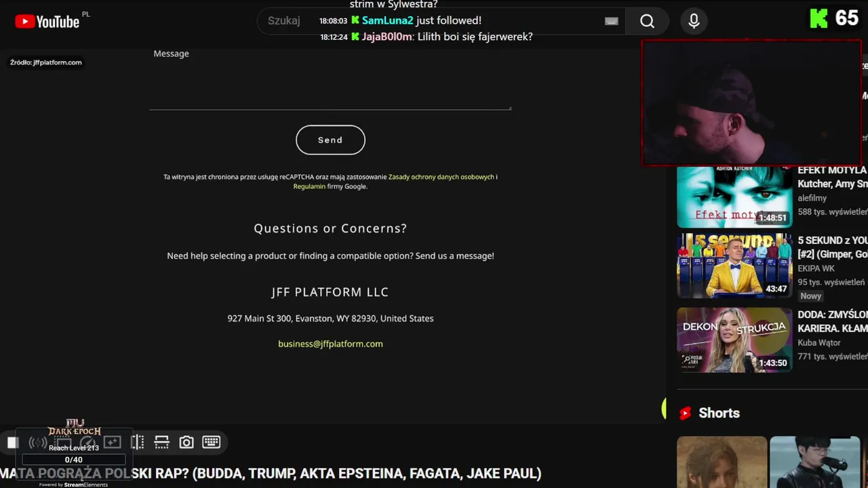The width and height of the screenshot is (868, 488).
Task: Click the 1:43:50 duration badge
Action: [772, 363]
